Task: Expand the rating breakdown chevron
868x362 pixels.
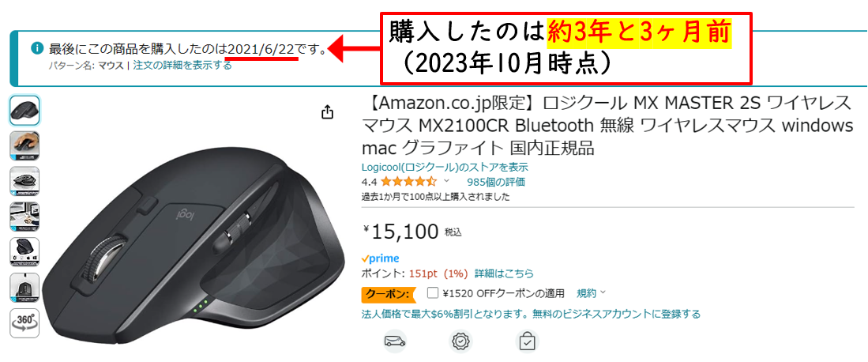Action: [446, 181]
